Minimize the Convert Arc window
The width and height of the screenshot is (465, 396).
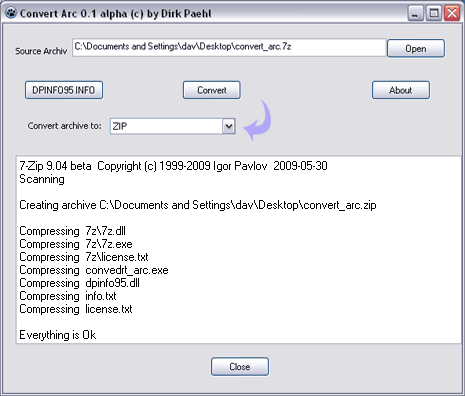[x=415, y=13]
